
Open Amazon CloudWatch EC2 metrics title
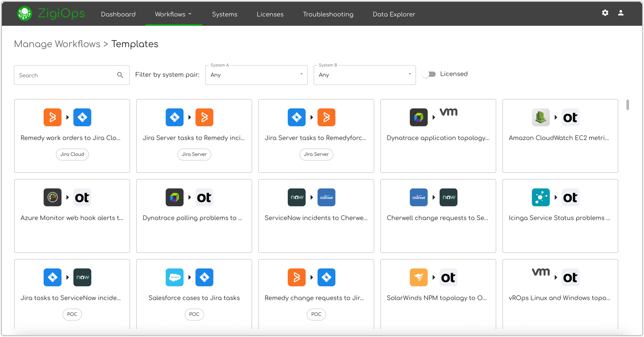(559, 138)
